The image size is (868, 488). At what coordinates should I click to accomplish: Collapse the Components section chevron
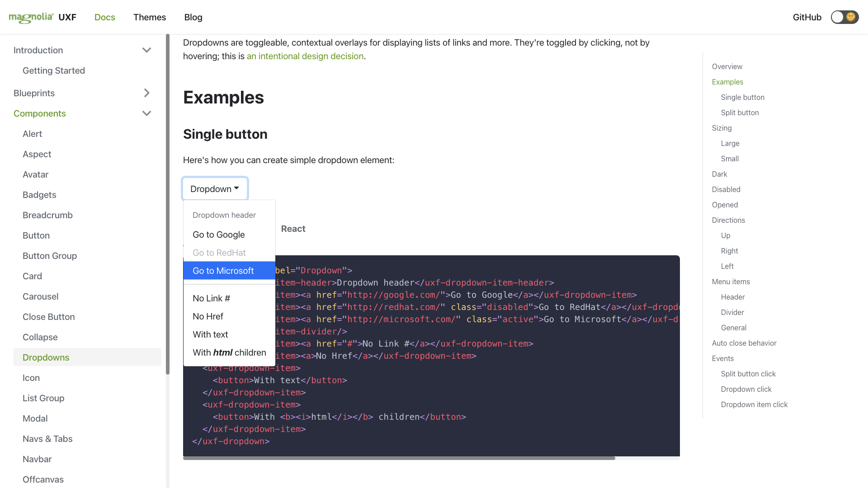(x=146, y=113)
